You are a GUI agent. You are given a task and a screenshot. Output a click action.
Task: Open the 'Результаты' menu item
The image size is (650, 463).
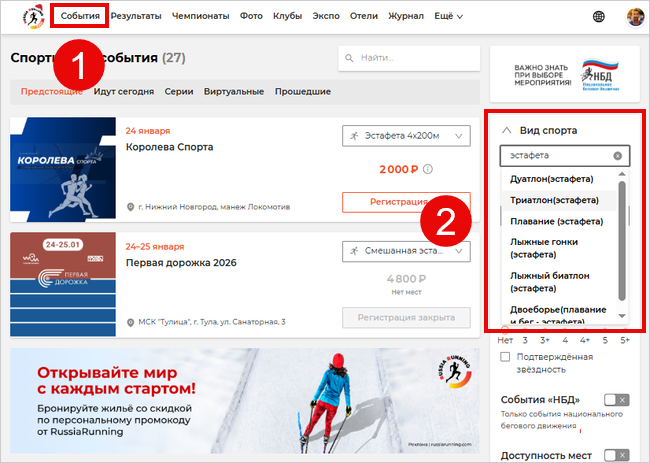(x=138, y=16)
